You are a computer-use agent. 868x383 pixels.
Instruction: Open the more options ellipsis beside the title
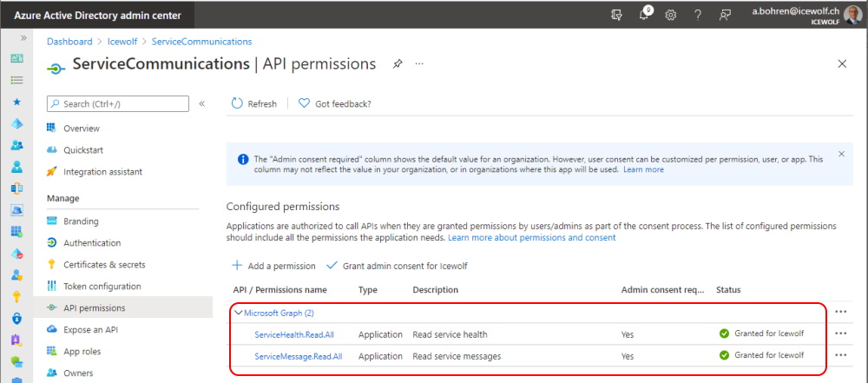[419, 63]
